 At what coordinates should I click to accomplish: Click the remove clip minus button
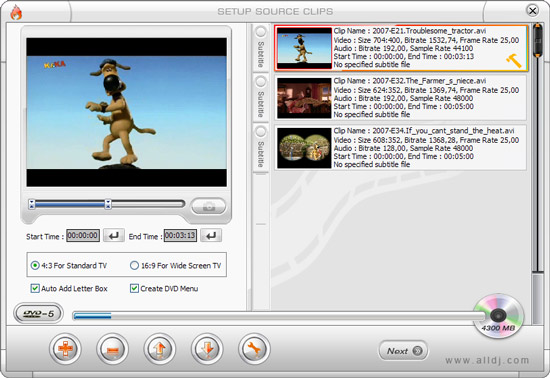tap(113, 349)
